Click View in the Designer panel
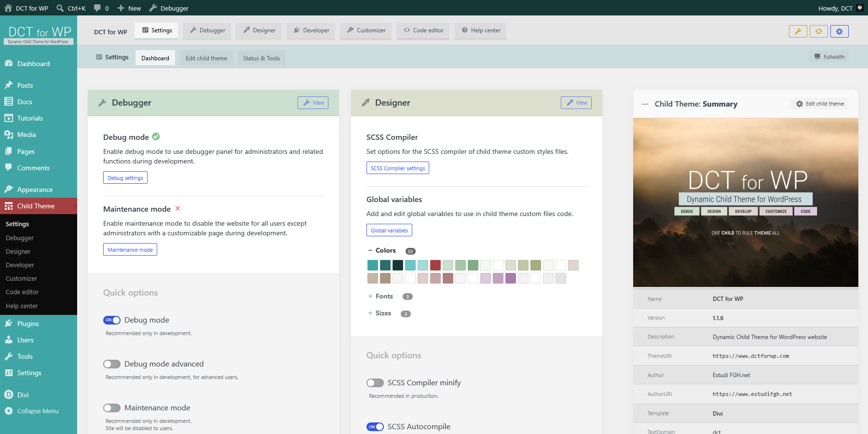Screen dimensions: 868x434 (x=576, y=103)
